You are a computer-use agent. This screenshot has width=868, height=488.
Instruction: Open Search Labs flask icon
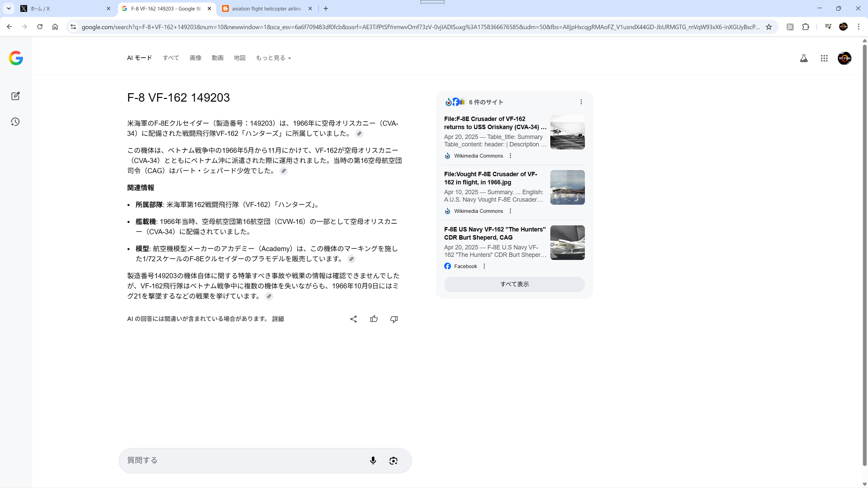pyautogui.click(x=804, y=58)
